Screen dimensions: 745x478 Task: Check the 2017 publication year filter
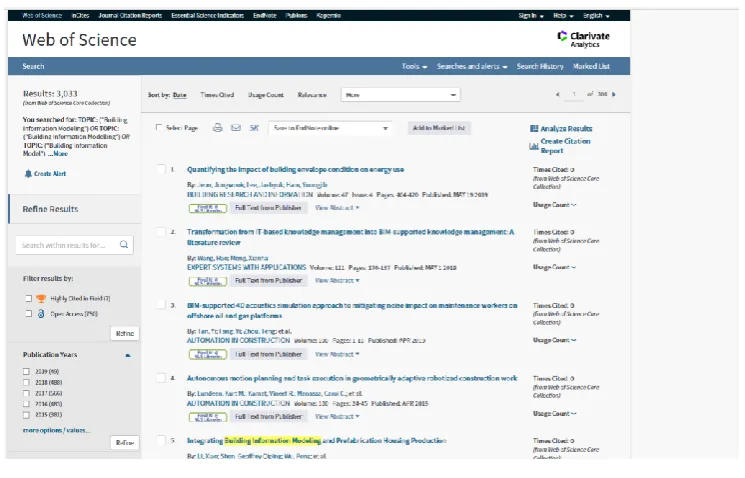click(x=26, y=393)
